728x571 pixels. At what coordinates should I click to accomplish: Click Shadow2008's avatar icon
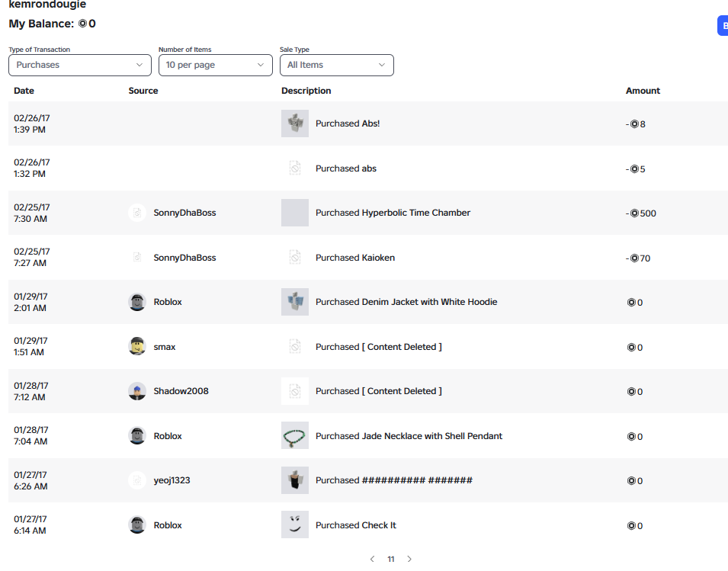[x=137, y=391]
